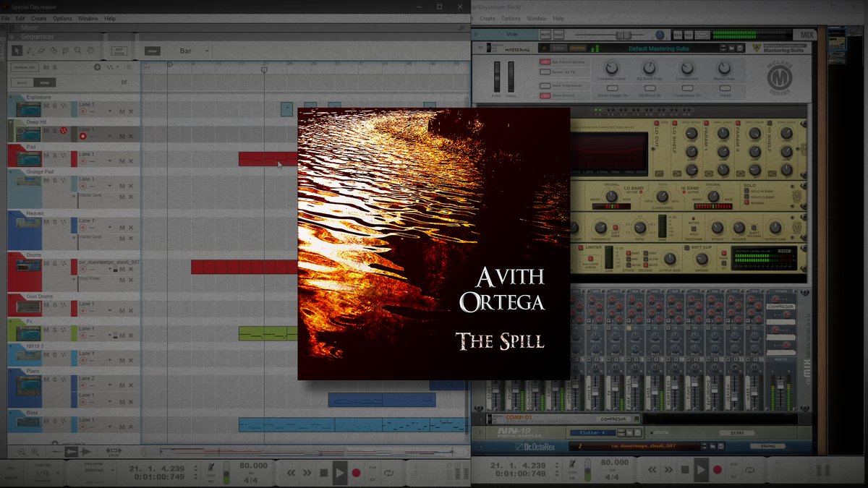This screenshot has width=868, height=488.
Task: Click the Fast Forward button in sequencer transport
Action: [307, 473]
